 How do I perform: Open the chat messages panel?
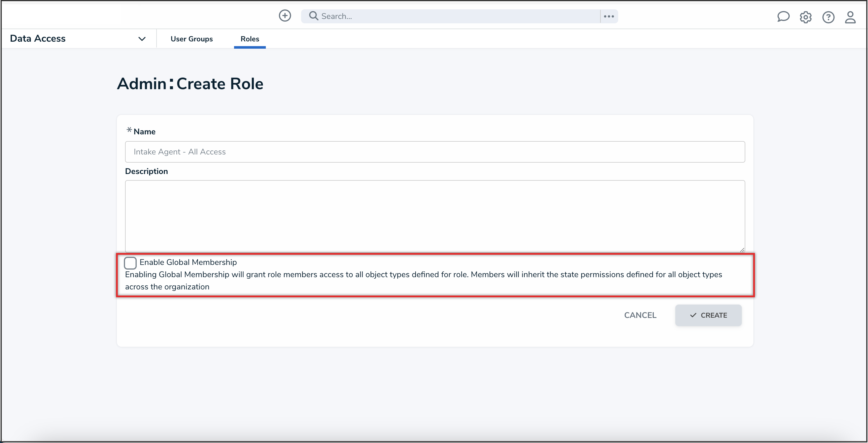coord(783,17)
